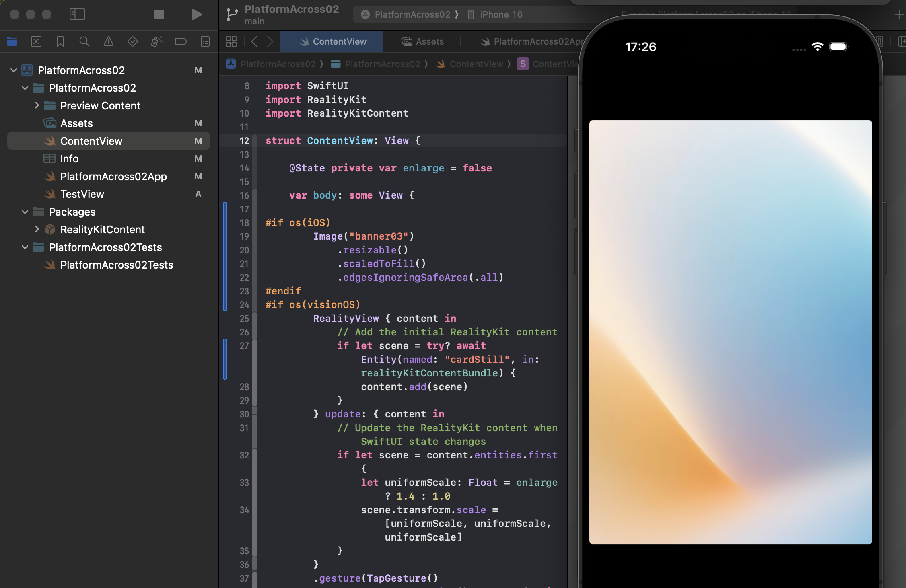Open the Report navigator icon
The width and height of the screenshot is (906, 588).
click(x=205, y=41)
